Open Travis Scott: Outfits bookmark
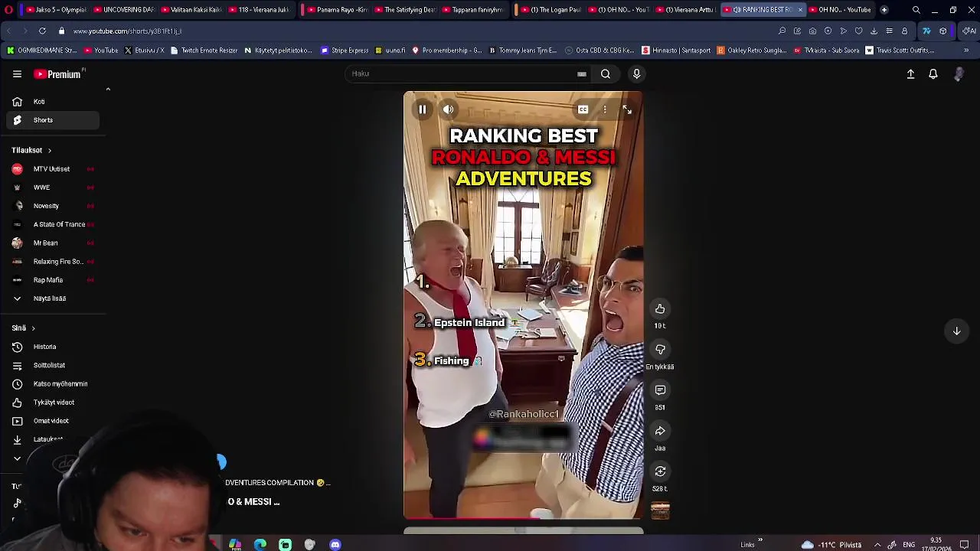 (900, 51)
